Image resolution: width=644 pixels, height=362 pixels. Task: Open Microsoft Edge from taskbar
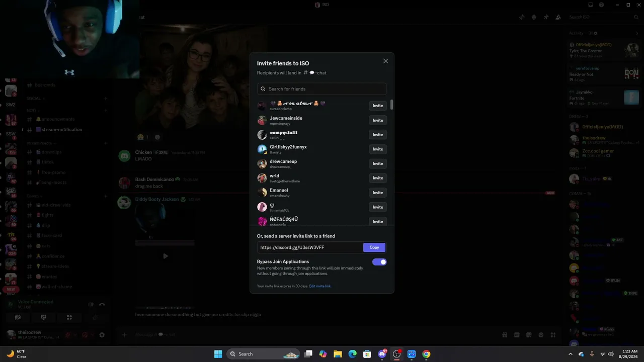[353, 354]
